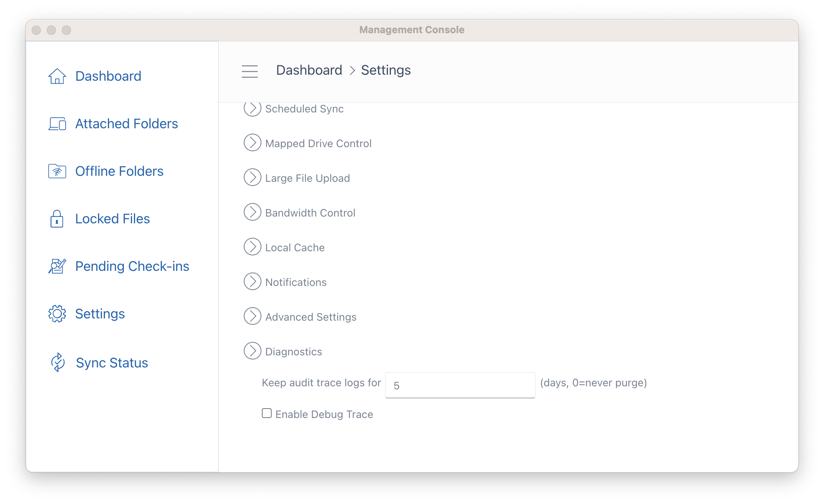Minimize the Management Console window
Viewport: 824px width, 504px height.
tap(51, 30)
